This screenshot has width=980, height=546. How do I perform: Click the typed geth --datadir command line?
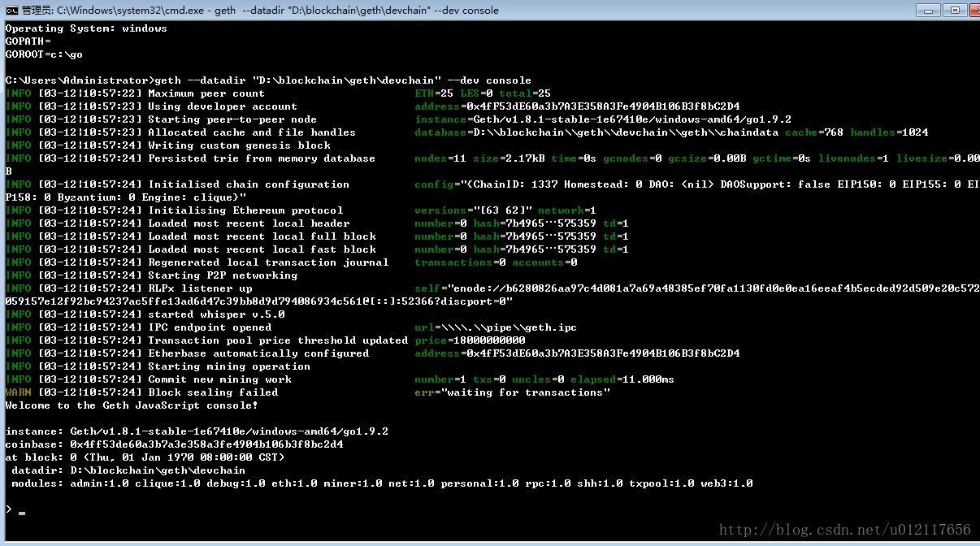pos(268,80)
